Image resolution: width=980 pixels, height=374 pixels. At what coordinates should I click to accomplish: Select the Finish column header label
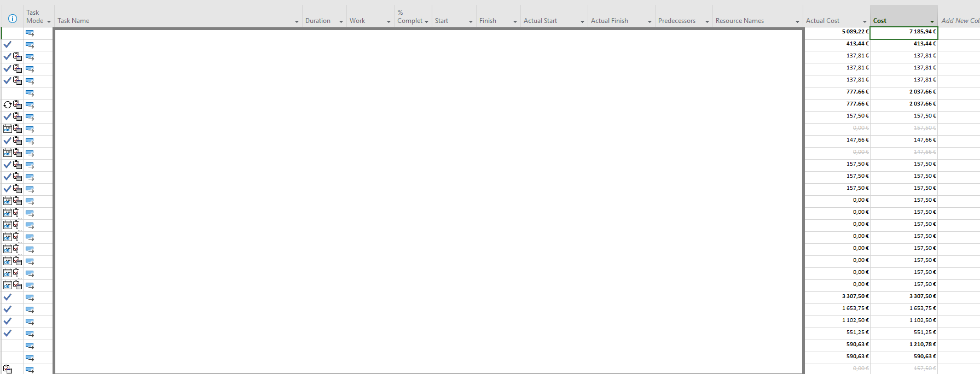[488, 21]
